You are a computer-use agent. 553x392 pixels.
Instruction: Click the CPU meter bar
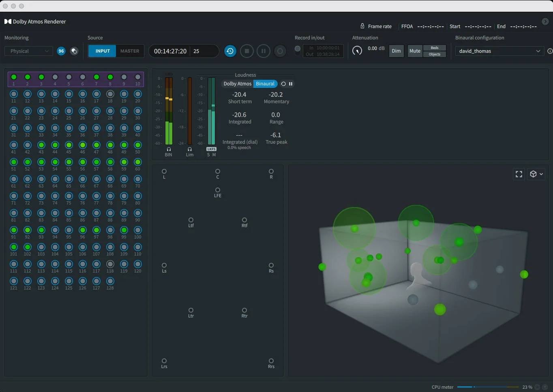coord(488,387)
